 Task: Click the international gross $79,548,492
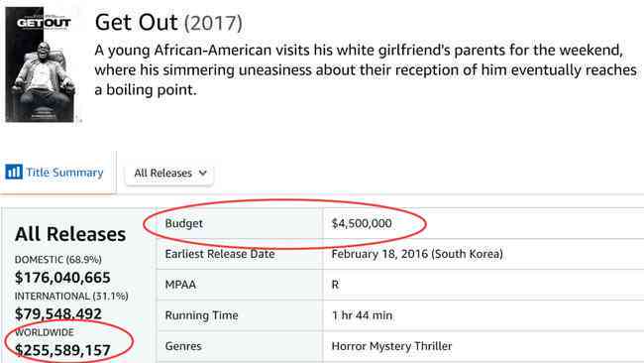click(x=57, y=313)
